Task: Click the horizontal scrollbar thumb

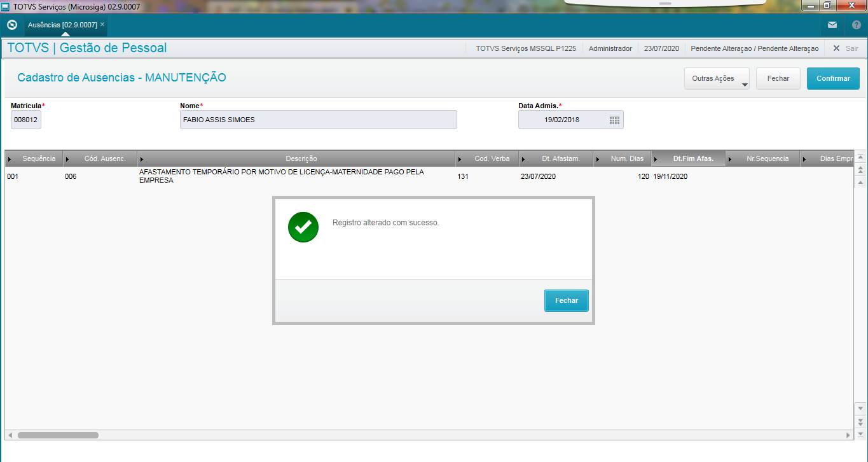Action: (58, 435)
